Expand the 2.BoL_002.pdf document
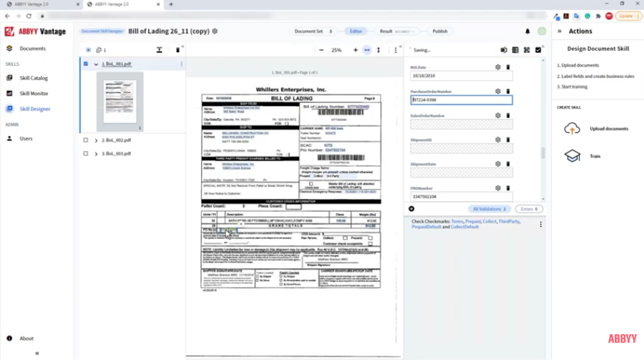This screenshot has height=360, width=644. (96, 140)
